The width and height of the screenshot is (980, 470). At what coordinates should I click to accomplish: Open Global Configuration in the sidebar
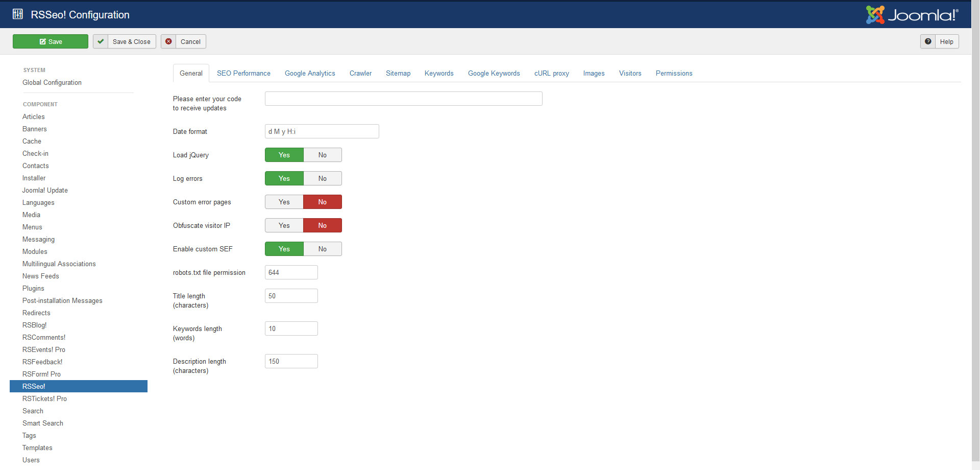click(52, 82)
